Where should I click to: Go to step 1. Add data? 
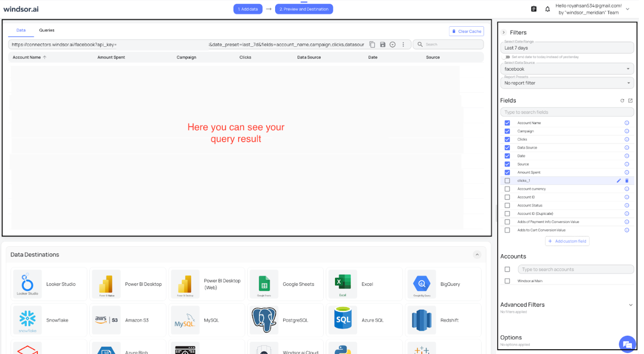click(248, 9)
